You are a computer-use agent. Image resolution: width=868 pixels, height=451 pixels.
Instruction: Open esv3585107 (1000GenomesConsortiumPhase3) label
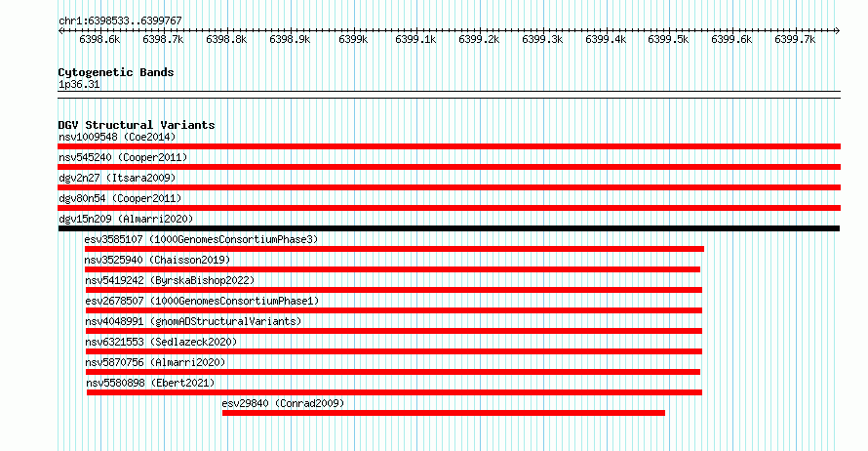(201, 239)
